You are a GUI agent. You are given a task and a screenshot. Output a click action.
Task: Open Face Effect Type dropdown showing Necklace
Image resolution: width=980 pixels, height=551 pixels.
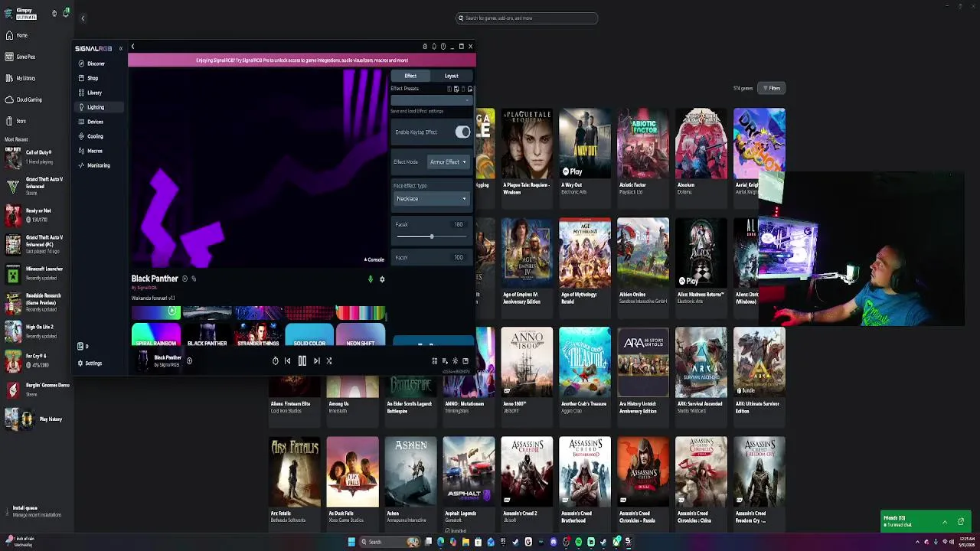coord(430,199)
